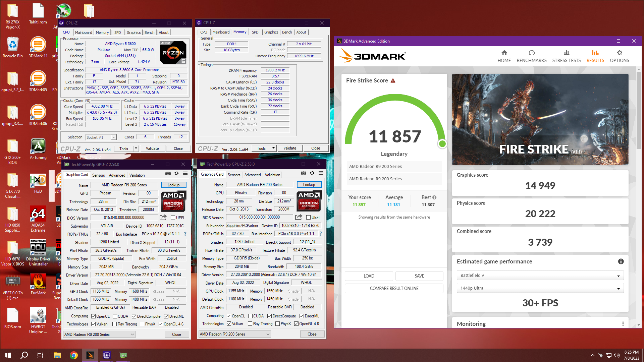Take a screenshot in right GPU-Z window
644x362 pixels.
304,173
